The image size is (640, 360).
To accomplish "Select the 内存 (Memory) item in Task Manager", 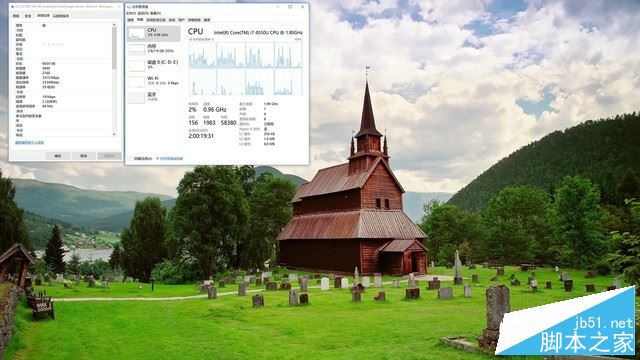I will (x=153, y=49).
